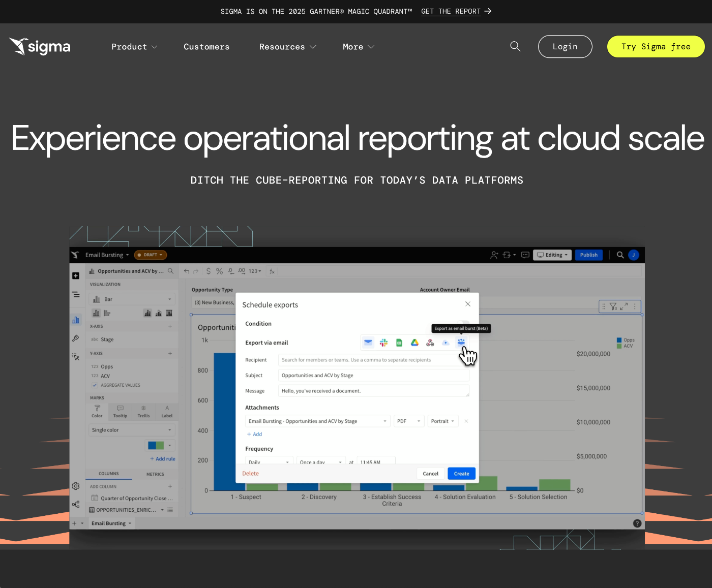Image resolution: width=712 pixels, height=588 pixels.
Task: Click Create in Schedule exports dialog
Action: pos(462,474)
